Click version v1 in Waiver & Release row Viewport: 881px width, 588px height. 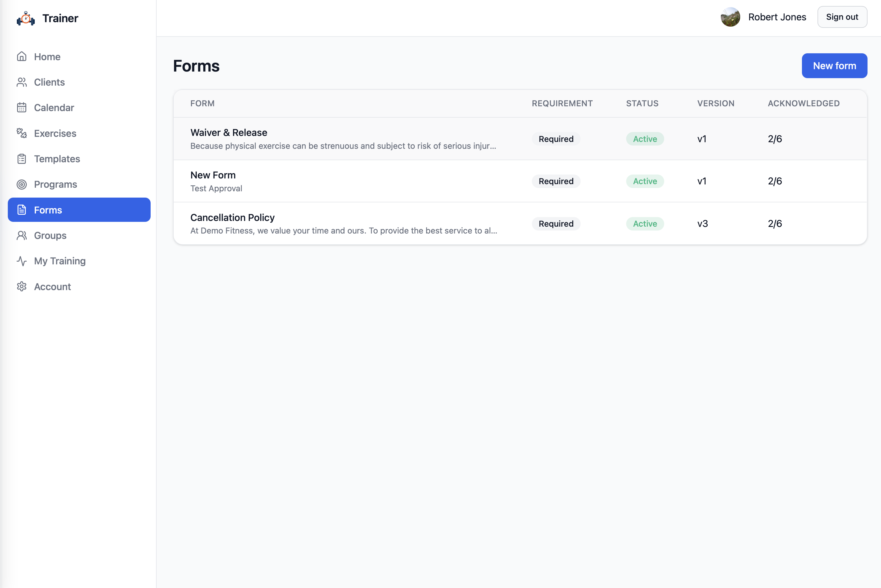702,139
